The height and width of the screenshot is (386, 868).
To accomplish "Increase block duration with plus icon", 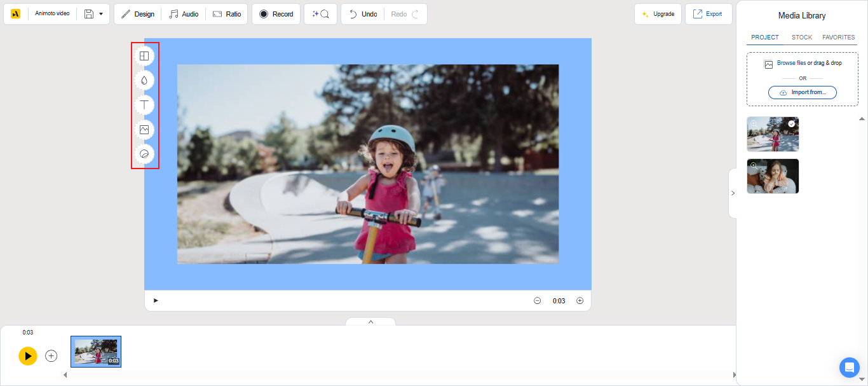I will [x=580, y=301].
